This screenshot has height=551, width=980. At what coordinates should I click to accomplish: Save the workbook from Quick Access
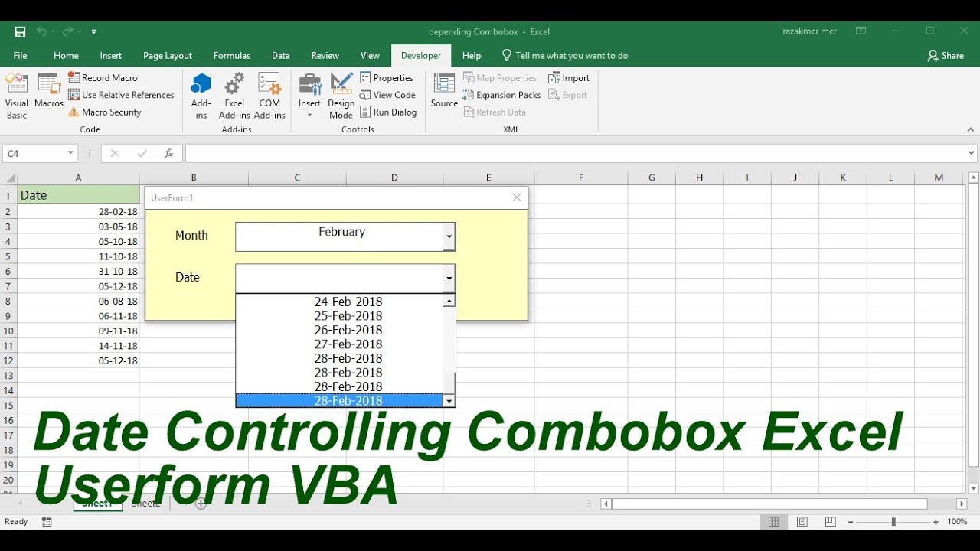point(20,31)
